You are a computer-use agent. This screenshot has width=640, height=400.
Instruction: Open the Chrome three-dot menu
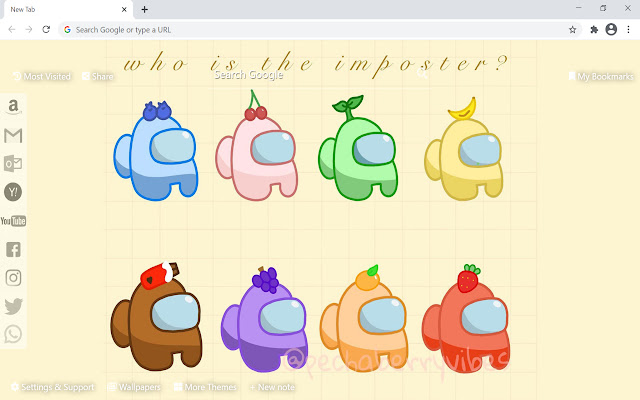[x=628, y=29]
